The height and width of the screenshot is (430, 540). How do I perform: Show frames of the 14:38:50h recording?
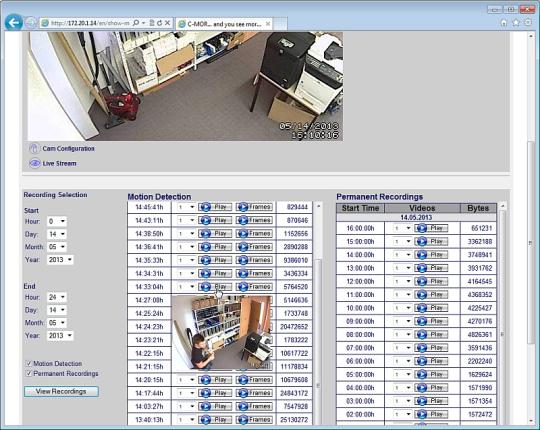pos(255,233)
